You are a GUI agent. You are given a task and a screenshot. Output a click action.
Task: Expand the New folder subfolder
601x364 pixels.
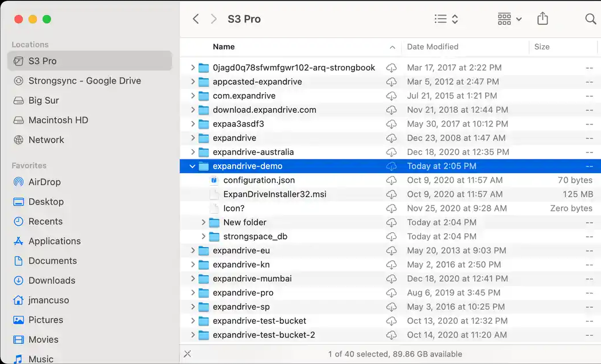(204, 222)
